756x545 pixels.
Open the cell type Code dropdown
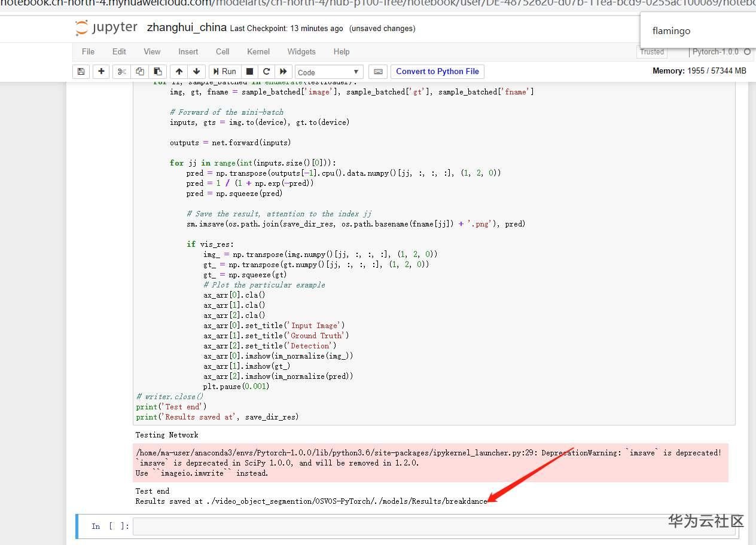click(x=329, y=72)
